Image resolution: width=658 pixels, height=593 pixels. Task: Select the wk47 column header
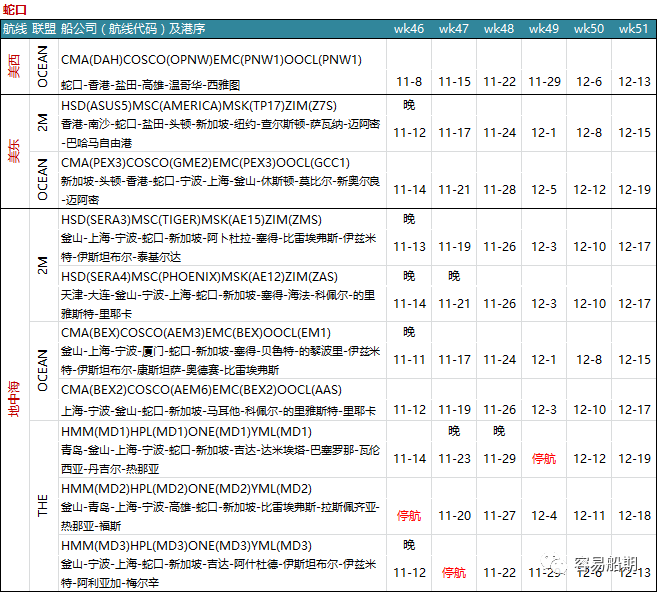coord(454,29)
